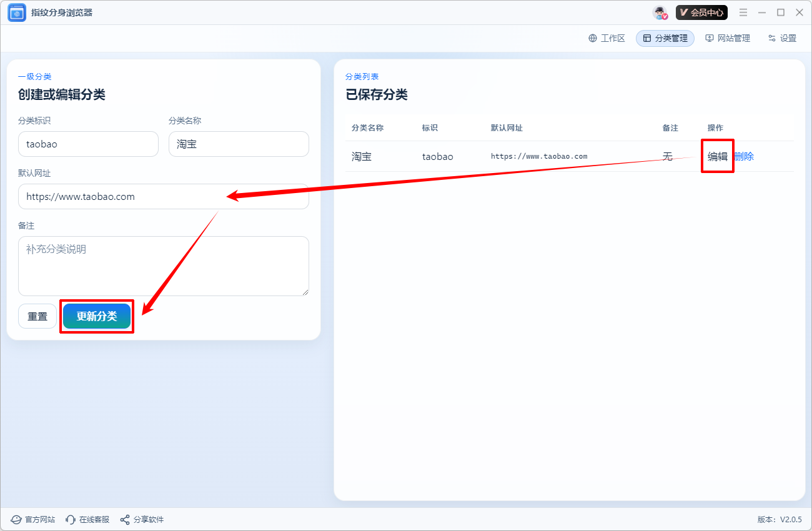Click the 更新分类 update button
The image size is (812, 531).
(x=97, y=316)
